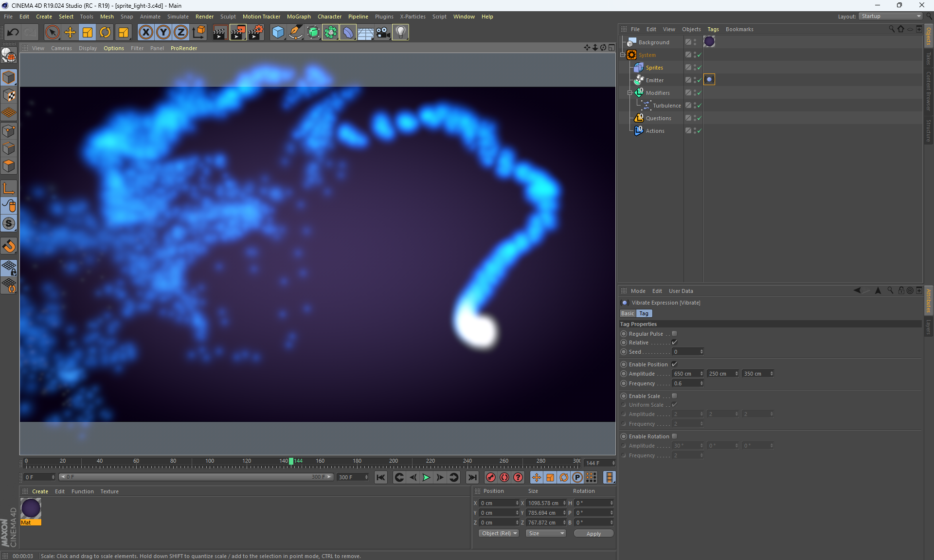Switch to the Basic tab
The image size is (934, 560).
pyautogui.click(x=628, y=313)
